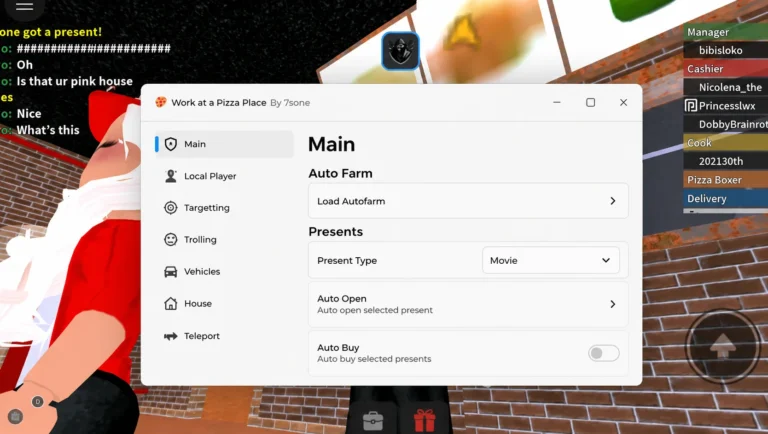Image resolution: width=768 pixels, height=434 pixels.
Task: Click the home icon beside House
Action: coord(170,303)
